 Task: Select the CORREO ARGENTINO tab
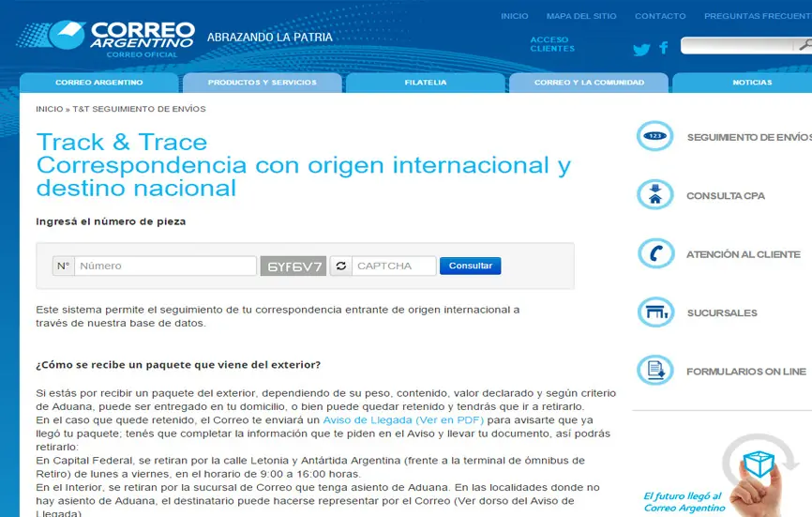pyautogui.click(x=98, y=83)
